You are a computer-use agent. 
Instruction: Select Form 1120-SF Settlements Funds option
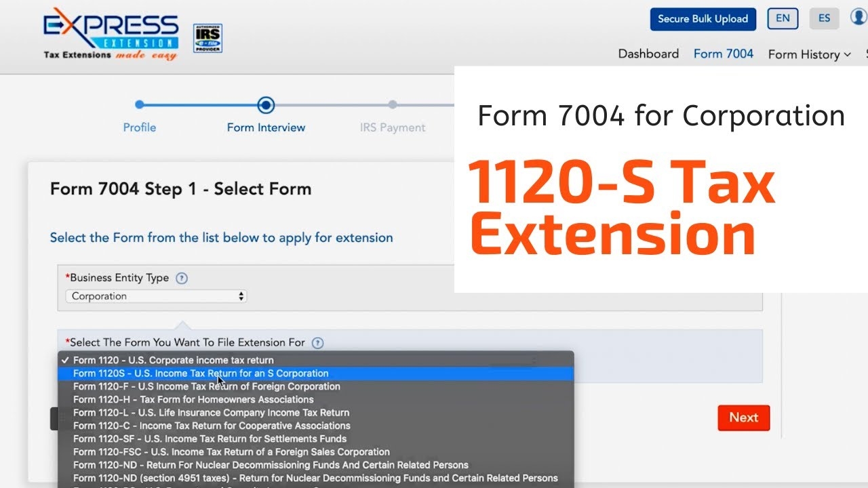point(316,439)
